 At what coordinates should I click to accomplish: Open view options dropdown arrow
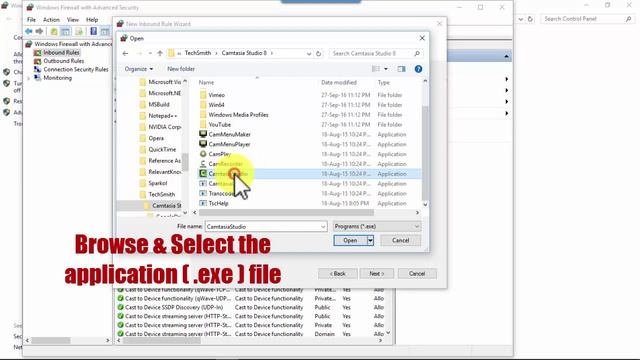tap(386, 69)
